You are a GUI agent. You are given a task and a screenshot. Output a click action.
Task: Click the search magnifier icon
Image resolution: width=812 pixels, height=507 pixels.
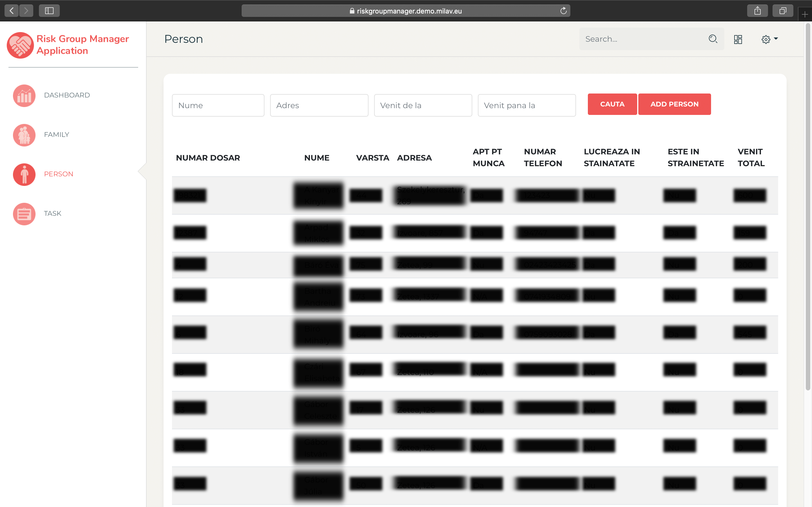[713, 39]
